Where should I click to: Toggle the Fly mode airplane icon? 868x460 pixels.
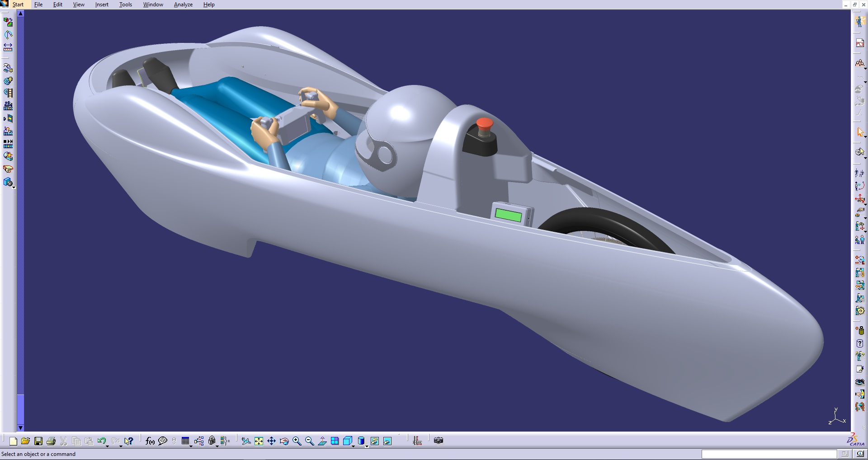245,441
